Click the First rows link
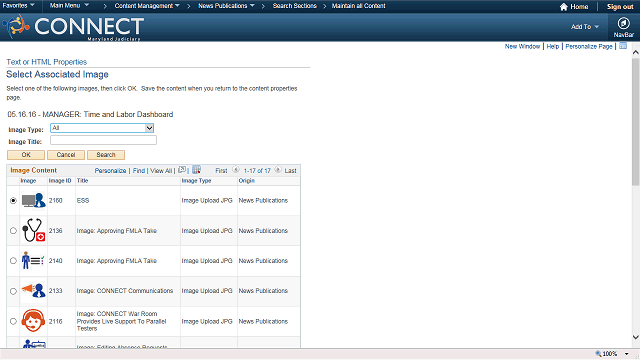640x360 pixels. [221, 171]
